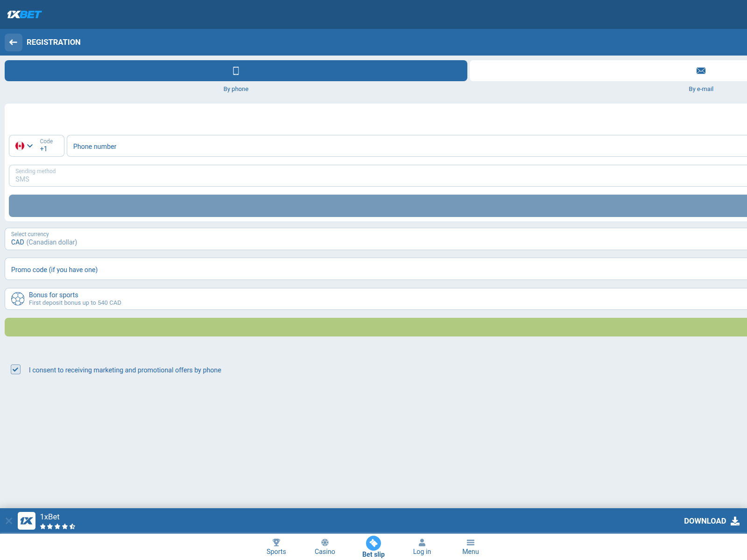Dismiss the 1xBet app download banner
The image size is (747, 560).
coord(9,521)
